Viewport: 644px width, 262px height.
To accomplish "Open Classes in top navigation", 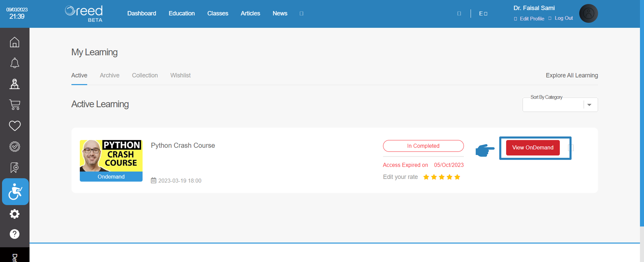I will pyautogui.click(x=217, y=13).
